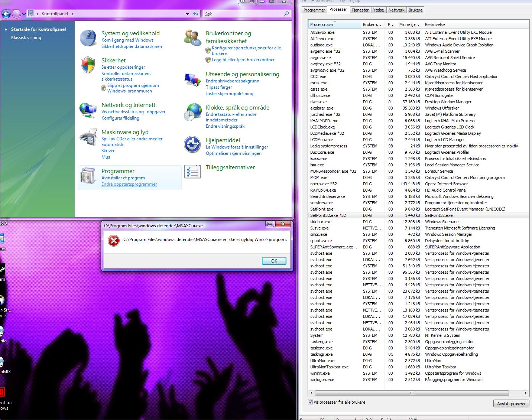
Task: Click the System og vedlikehold icon
Action: pyautogui.click(x=88, y=38)
